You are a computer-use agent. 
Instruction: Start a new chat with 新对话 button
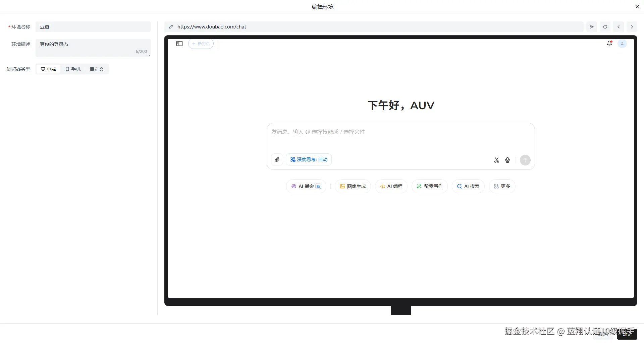201,44
